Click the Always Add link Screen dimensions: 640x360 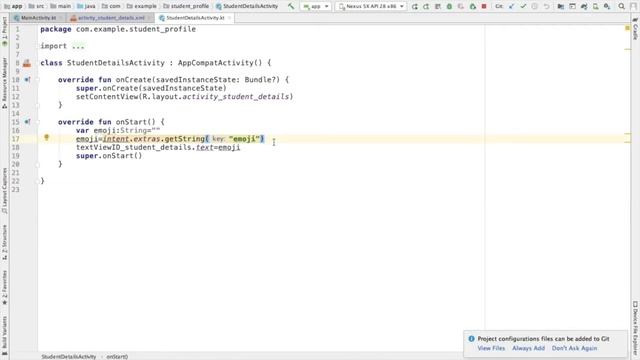click(528, 348)
